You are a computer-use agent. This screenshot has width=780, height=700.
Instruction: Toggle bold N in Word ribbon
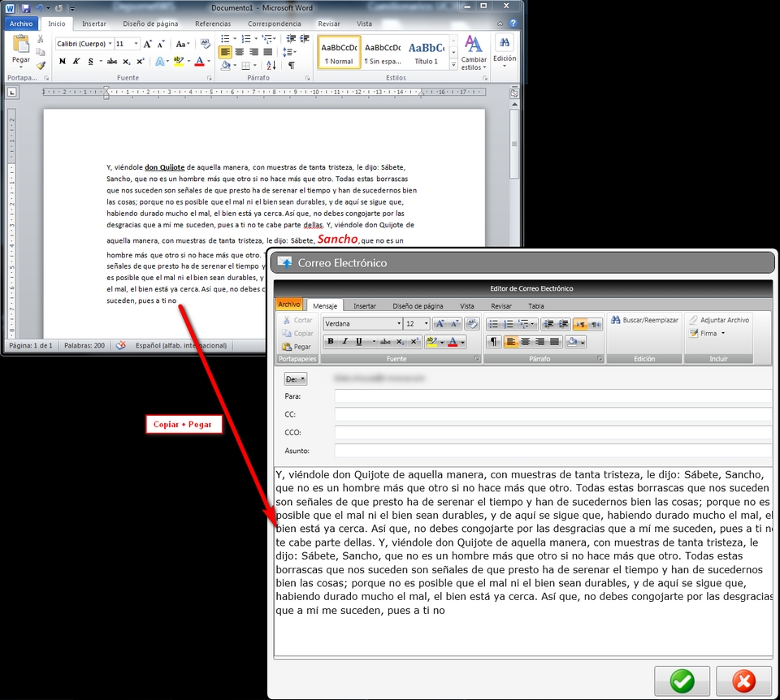click(x=63, y=61)
